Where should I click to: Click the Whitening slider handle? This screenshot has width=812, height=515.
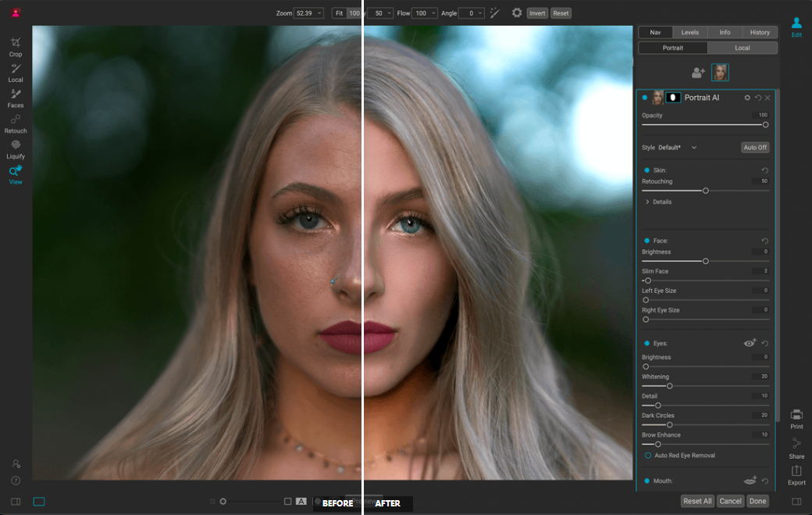pyautogui.click(x=669, y=386)
